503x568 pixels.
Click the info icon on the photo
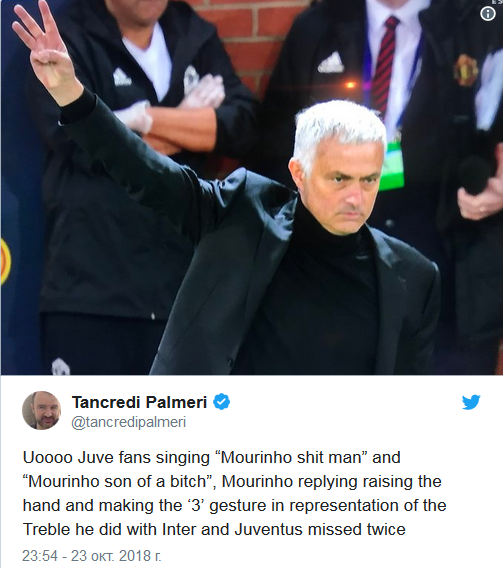coord(487,14)
